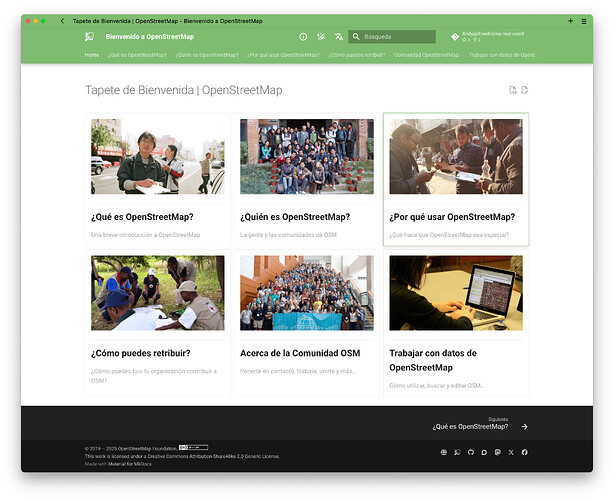Click the Bienvenido a OpenStreetMap site title

150,37
